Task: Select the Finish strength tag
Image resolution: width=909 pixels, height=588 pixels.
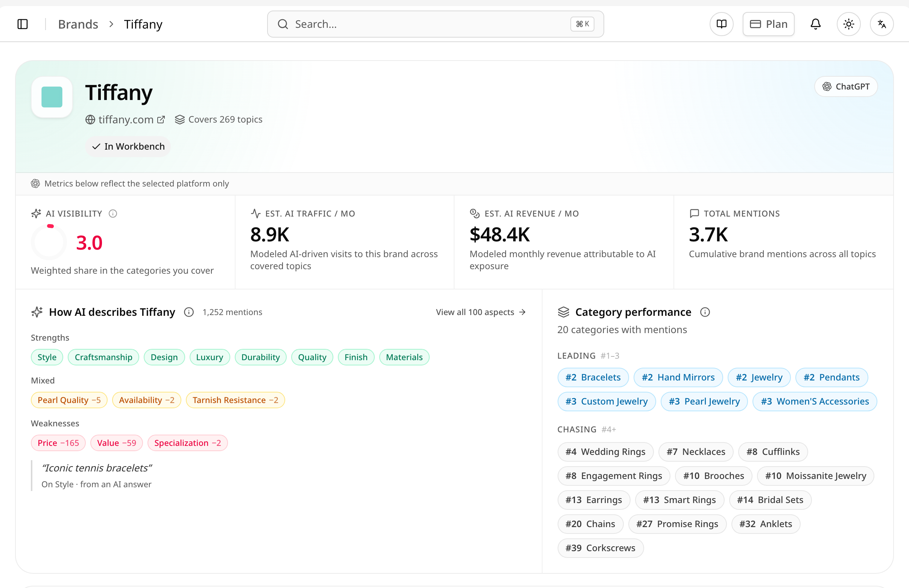Action: [x=356, y=357]
